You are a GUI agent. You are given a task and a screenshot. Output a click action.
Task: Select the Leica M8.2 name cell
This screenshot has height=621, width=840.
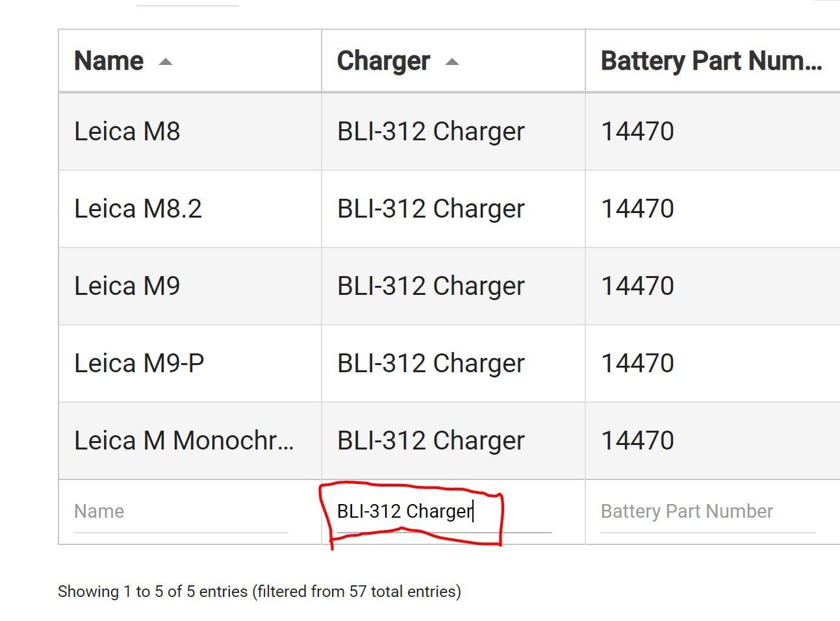click(190, 209)
